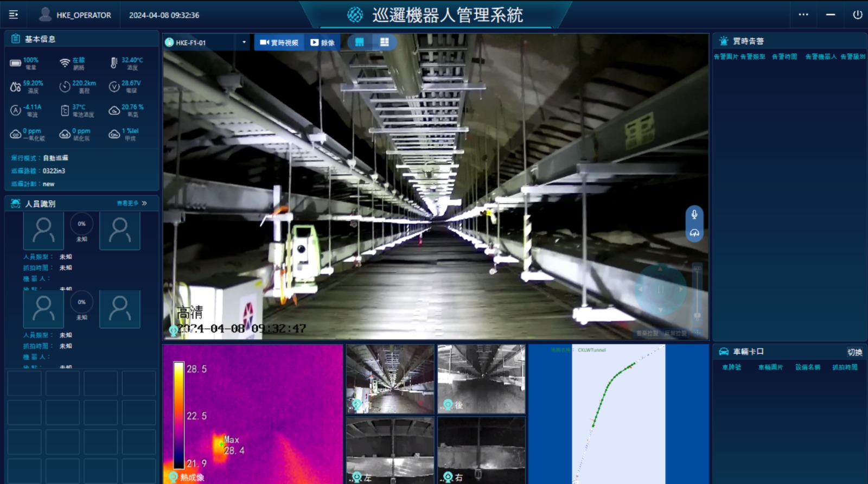Select the 錄像 recording tab
868x484 pixels.
[x=322, y=42]
